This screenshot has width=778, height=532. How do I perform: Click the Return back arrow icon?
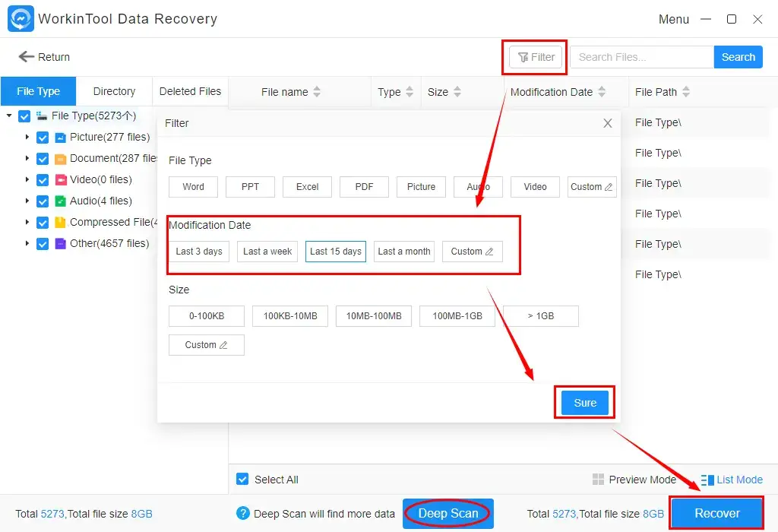26,56
